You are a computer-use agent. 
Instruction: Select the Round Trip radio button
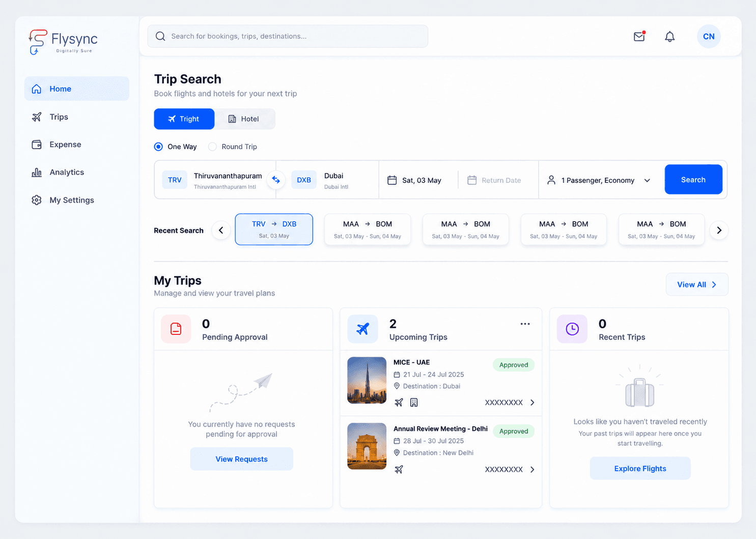212,147
